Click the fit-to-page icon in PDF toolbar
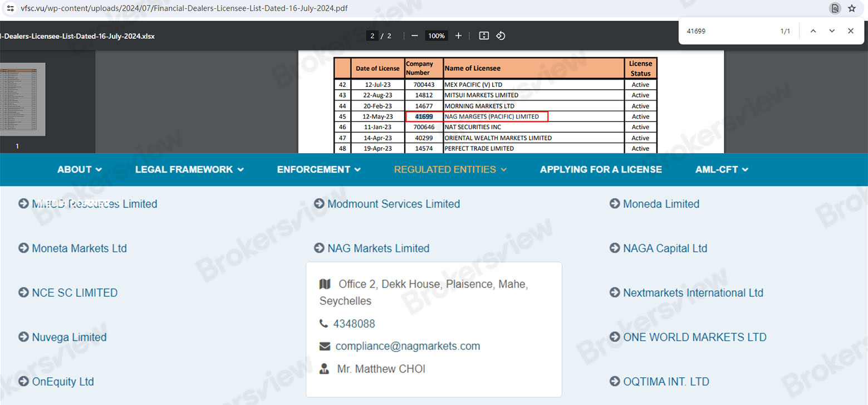The height and width of the screenshot is (405, 868). point(483,36)
